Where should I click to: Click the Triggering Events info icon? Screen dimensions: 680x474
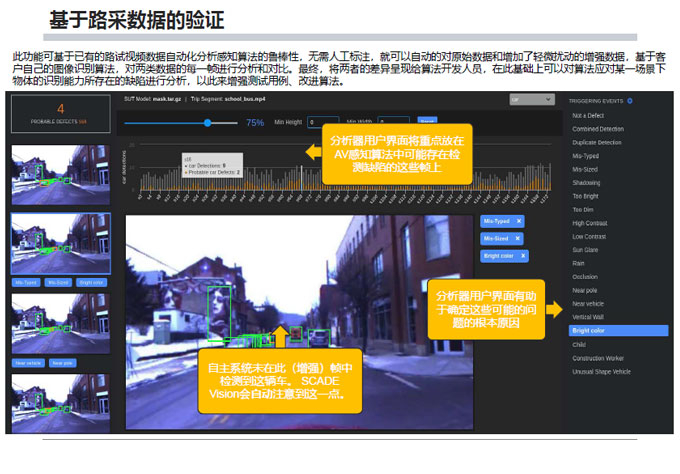[630, 101]
